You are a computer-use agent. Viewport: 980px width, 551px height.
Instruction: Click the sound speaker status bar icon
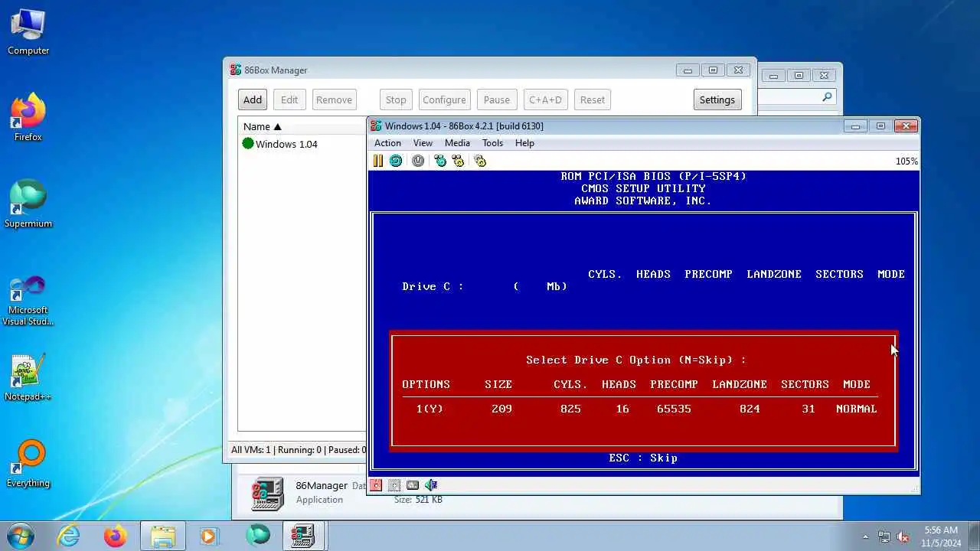(431, 485)
